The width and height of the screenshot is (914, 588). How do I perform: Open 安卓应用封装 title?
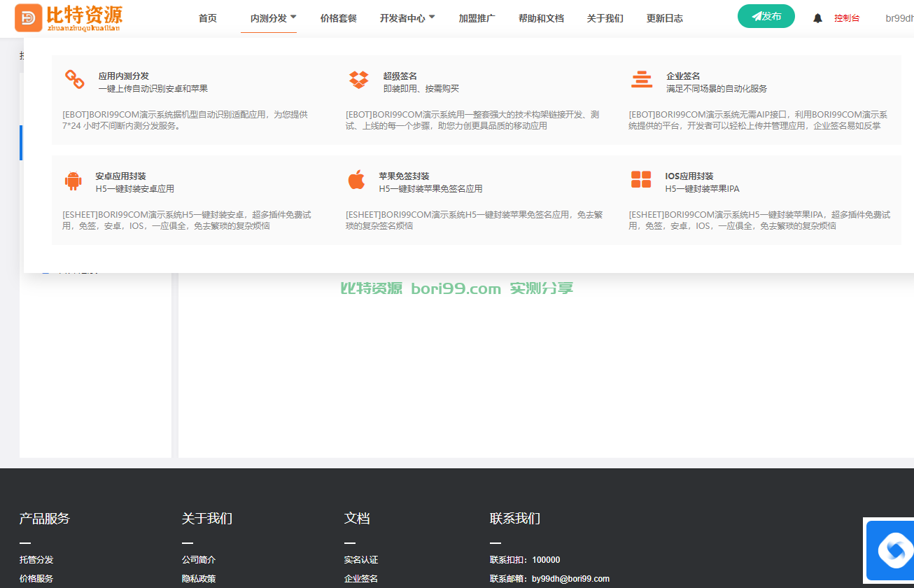[121, 176]
